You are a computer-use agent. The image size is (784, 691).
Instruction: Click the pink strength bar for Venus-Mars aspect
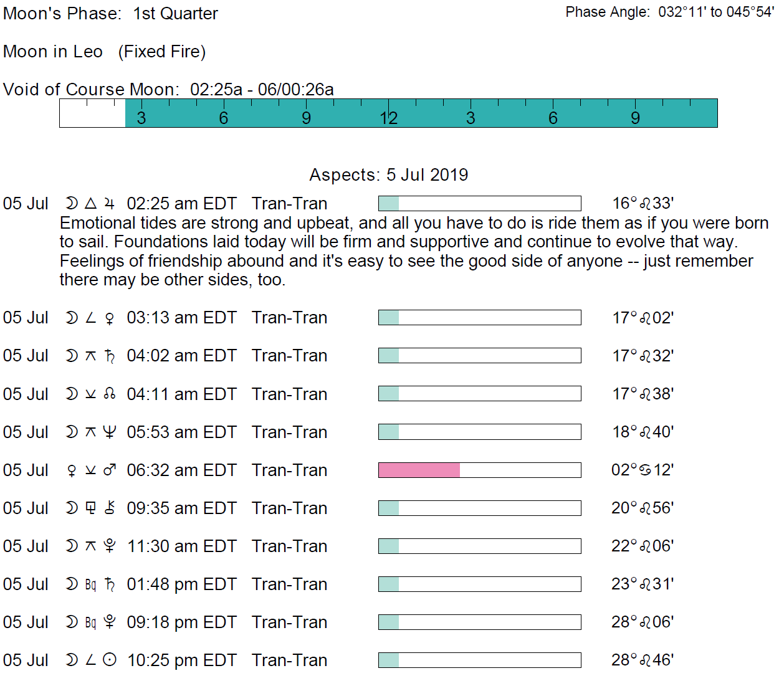click(x=419, y=470)
